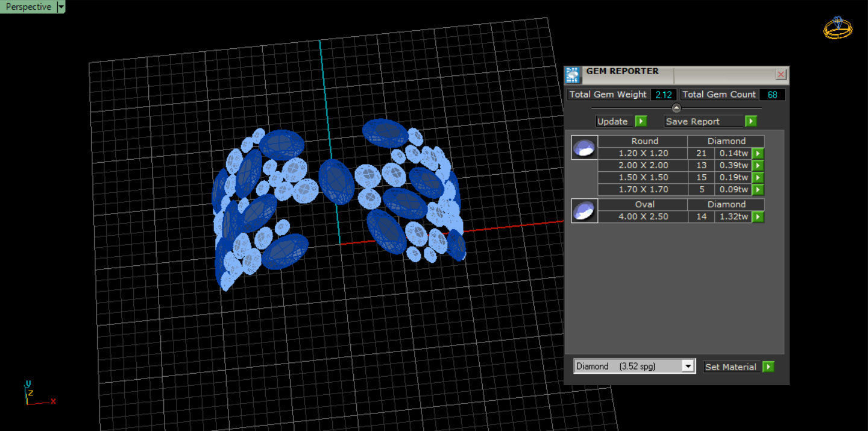Click the 1.70 X 1.70 size cell

tap(643, 189)
